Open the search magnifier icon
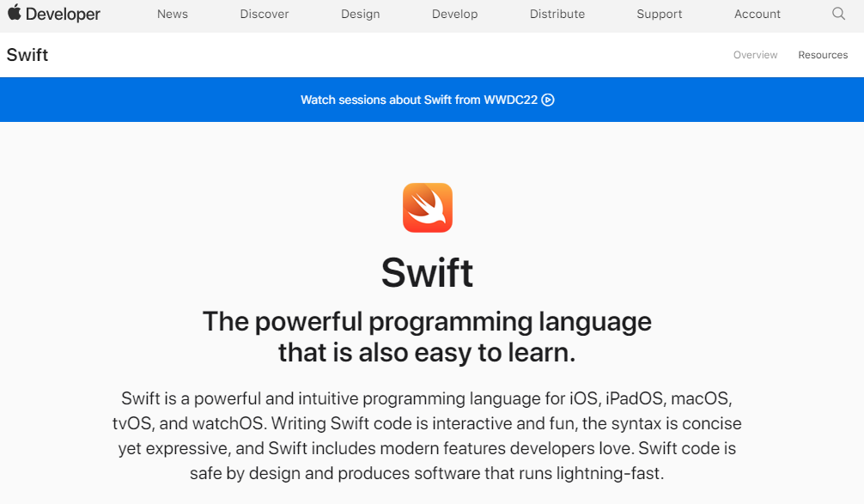 pyautogui.click(x=838, y=14)
